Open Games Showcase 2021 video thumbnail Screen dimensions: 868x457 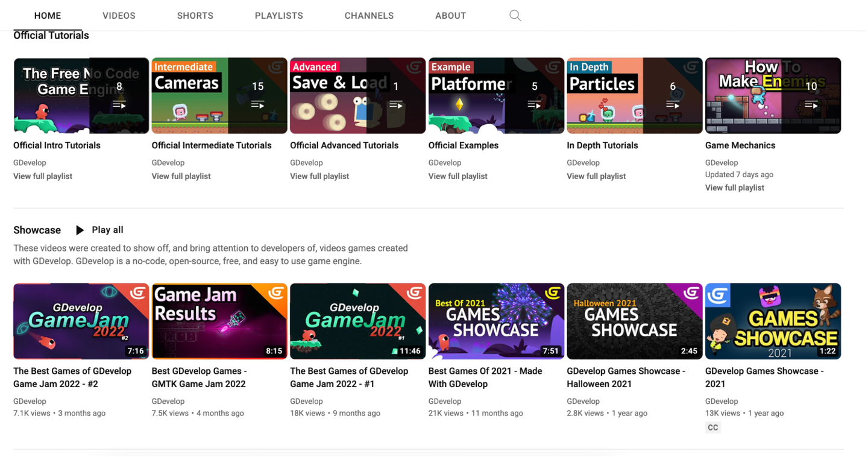(773, 321)
